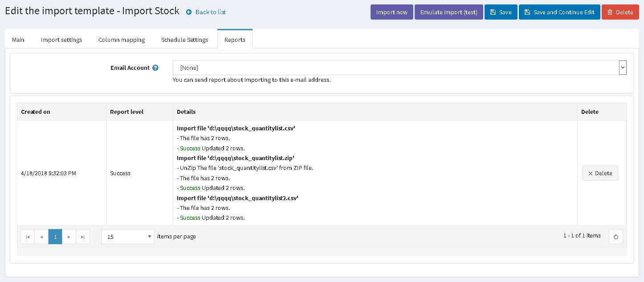Refresh the reports grid with reload icon
The height and width of the screenshot is (282, 644).
616,237
